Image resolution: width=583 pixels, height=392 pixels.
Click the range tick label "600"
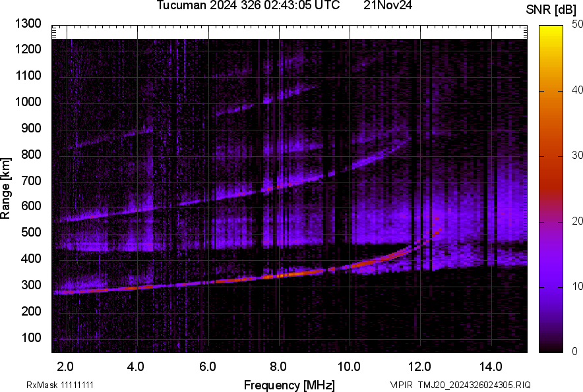(31, 206)
